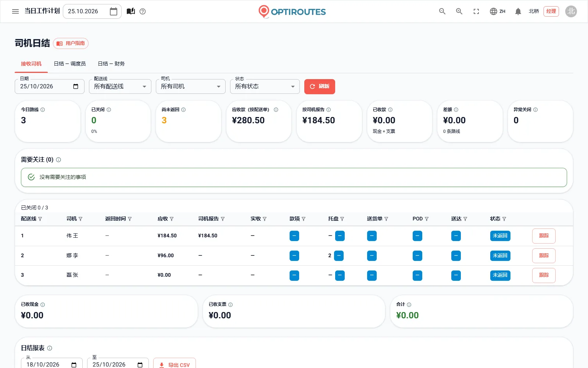
Task: Toggle 款项 box for driver 伟 王
Action: 294,236
